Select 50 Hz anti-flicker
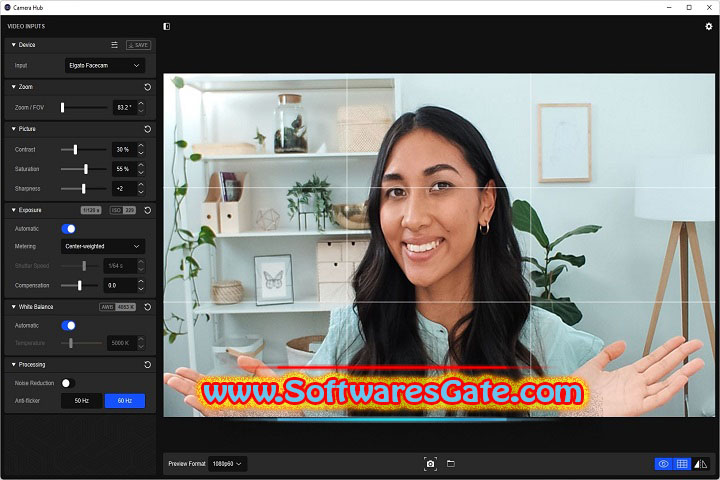This screenshot has width=720, height=480. click(82, 401)
